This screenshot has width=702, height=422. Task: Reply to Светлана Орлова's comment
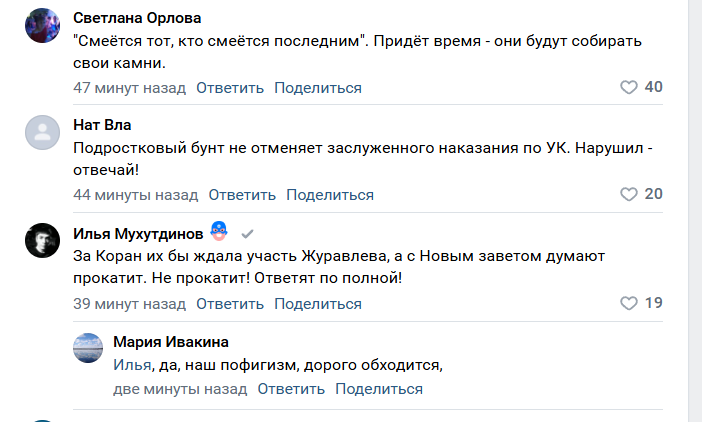(x=230, y=87)
